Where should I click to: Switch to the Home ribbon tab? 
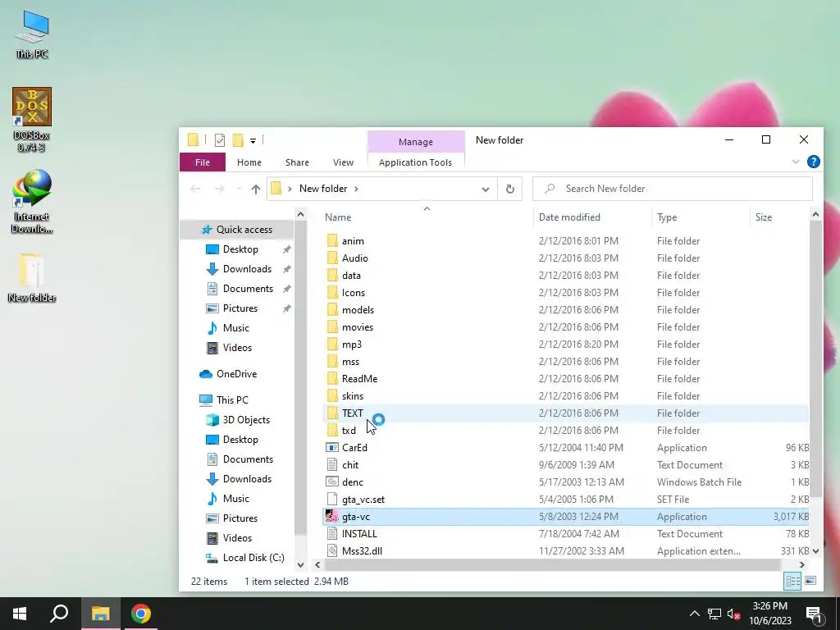(x=249, y=162)
